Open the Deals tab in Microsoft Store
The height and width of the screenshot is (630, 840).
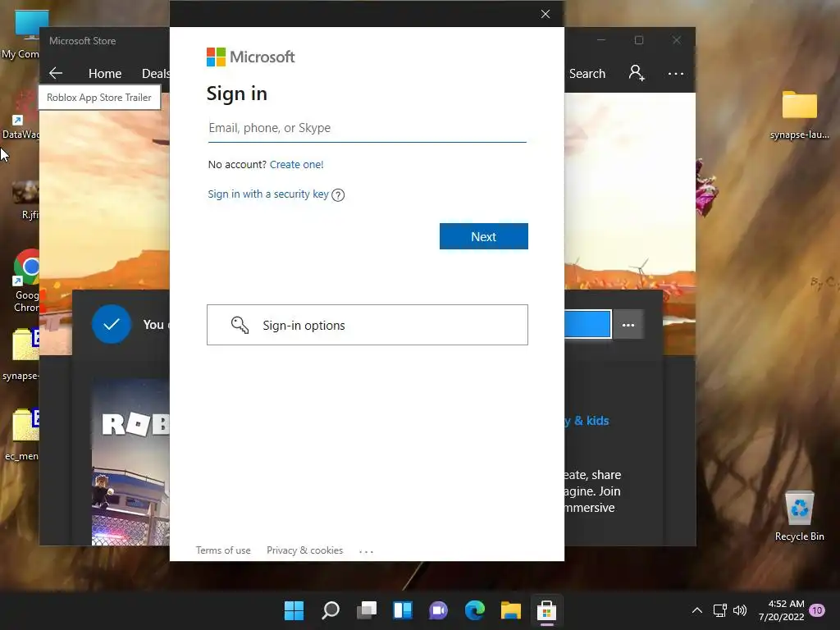pyautogui.click(x=155, y=73)
